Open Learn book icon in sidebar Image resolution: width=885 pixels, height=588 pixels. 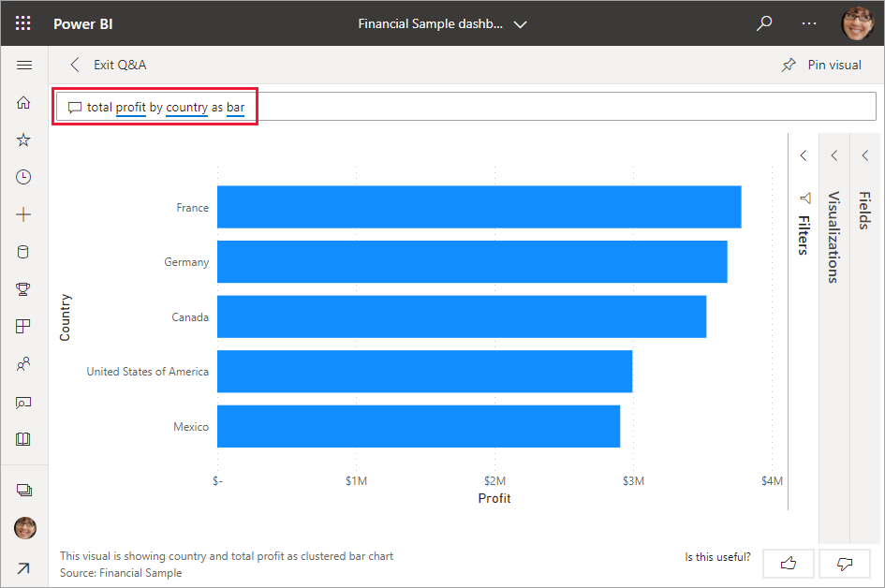point(24,439)
